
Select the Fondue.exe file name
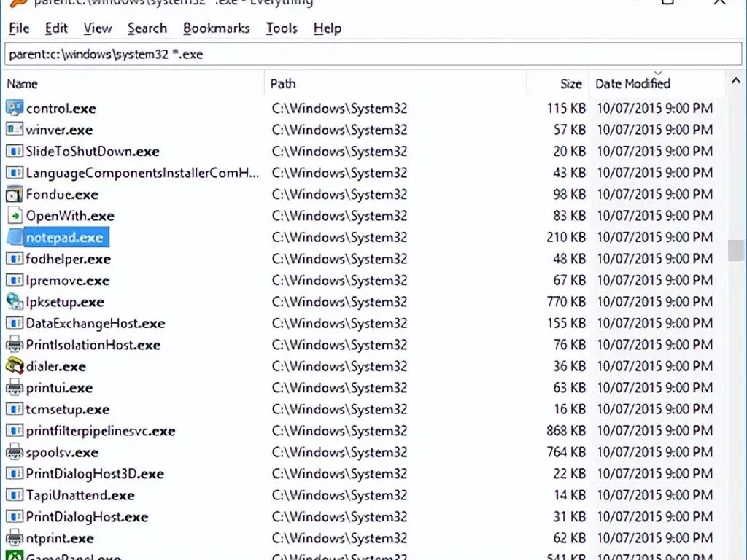62,194
